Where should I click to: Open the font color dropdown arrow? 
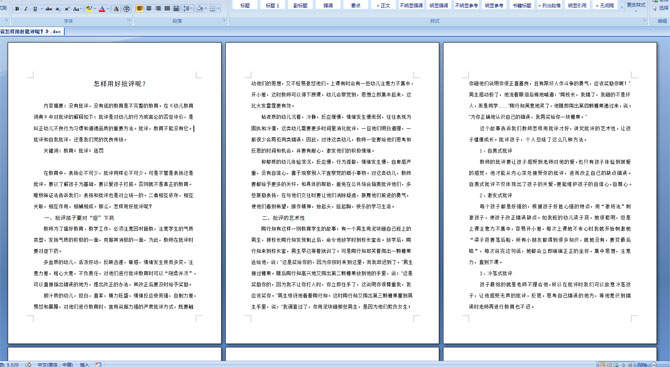coord(108,9)
